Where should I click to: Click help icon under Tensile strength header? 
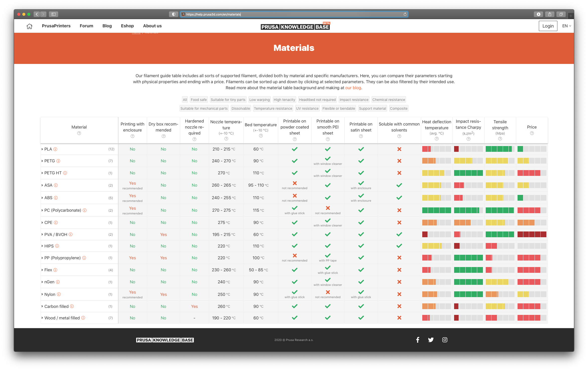[500, 139]
